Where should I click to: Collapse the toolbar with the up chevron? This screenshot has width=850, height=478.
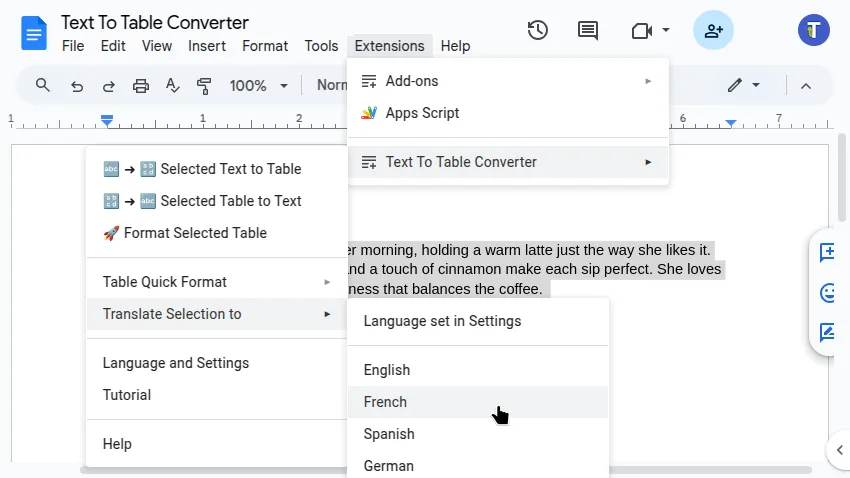806,86
